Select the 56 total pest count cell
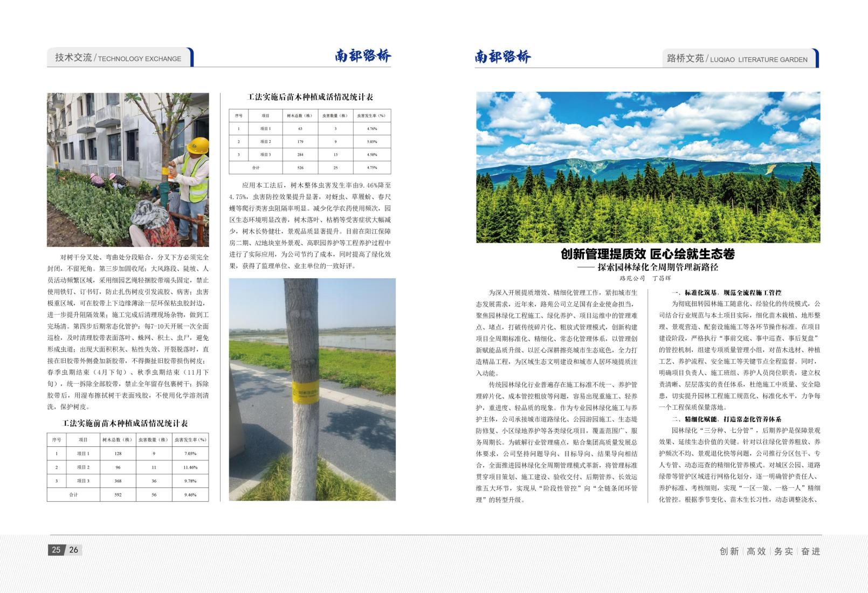Viewport: 868px width, 593px height. pos(154,494)
